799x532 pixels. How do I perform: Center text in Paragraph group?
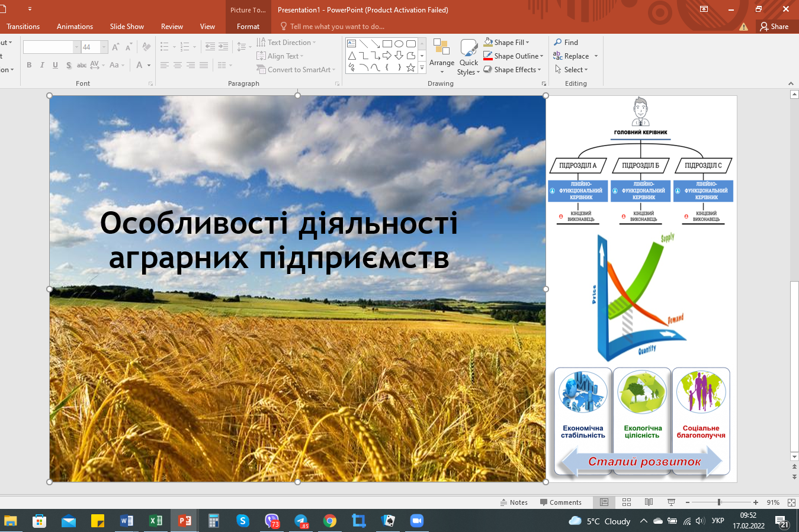click(x=178, y=65)
